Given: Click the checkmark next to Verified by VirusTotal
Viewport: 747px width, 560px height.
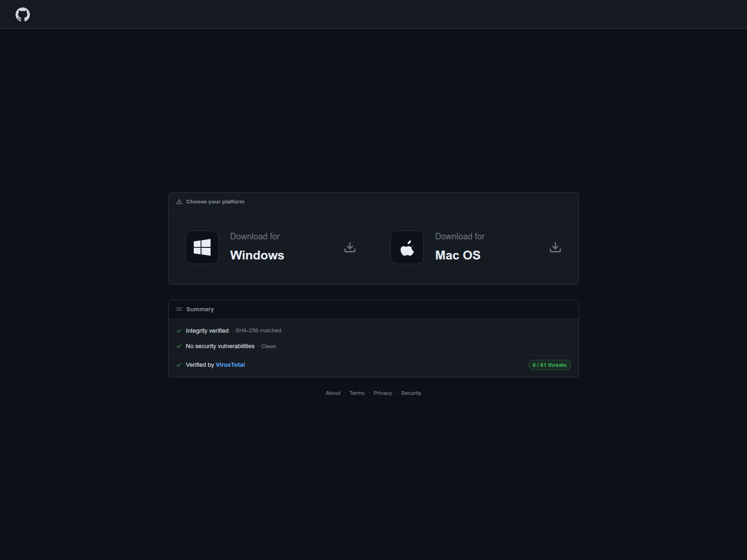Looking at the screenshot, I should point(179,365).
